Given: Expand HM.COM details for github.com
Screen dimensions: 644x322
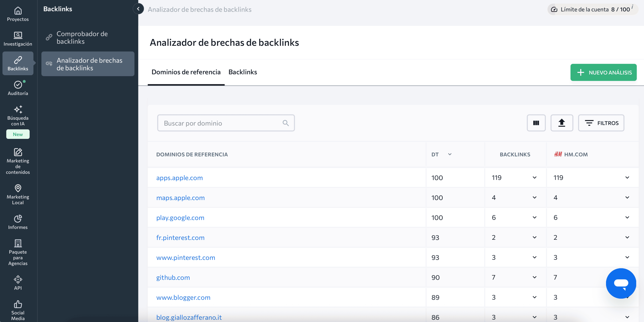Looking at the screenshot, I should click(627, 277).
